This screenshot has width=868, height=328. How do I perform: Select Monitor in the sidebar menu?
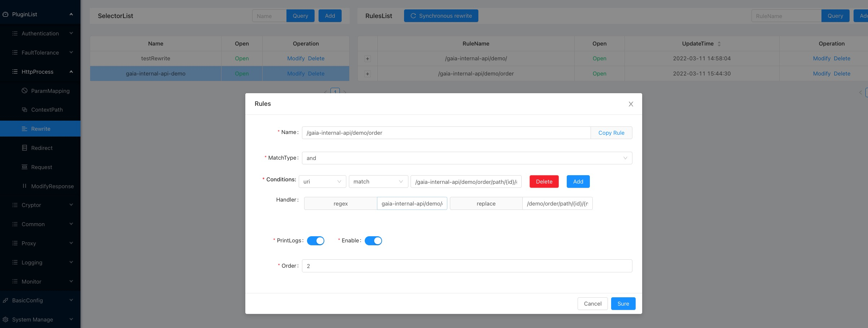(31, 281)
